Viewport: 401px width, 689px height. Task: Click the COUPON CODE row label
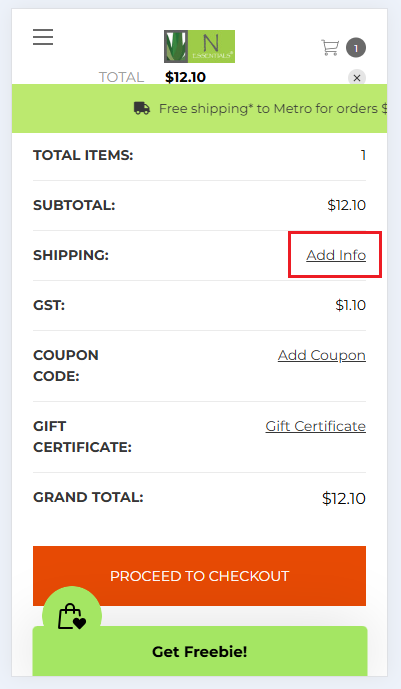66,366
